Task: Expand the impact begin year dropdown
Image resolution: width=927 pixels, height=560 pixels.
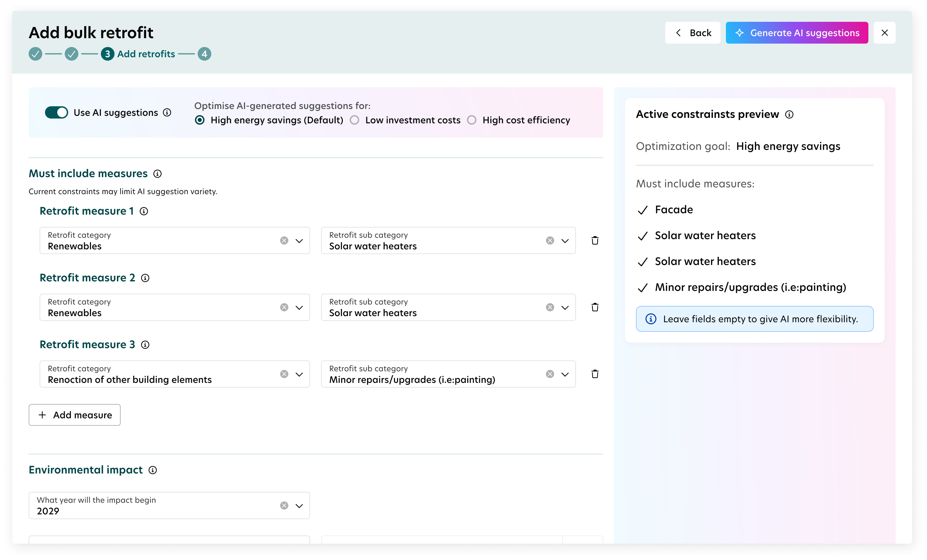Action: pyautogui.click(x=299, y=505)
